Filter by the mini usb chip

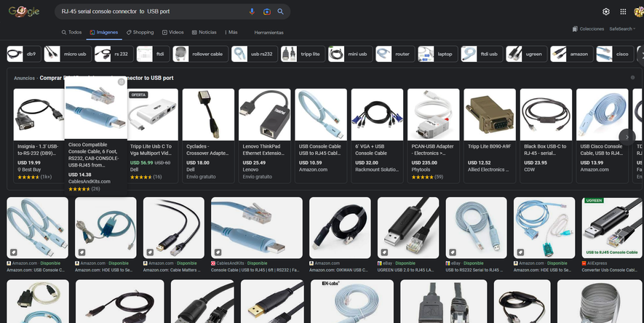coord(350,54)
